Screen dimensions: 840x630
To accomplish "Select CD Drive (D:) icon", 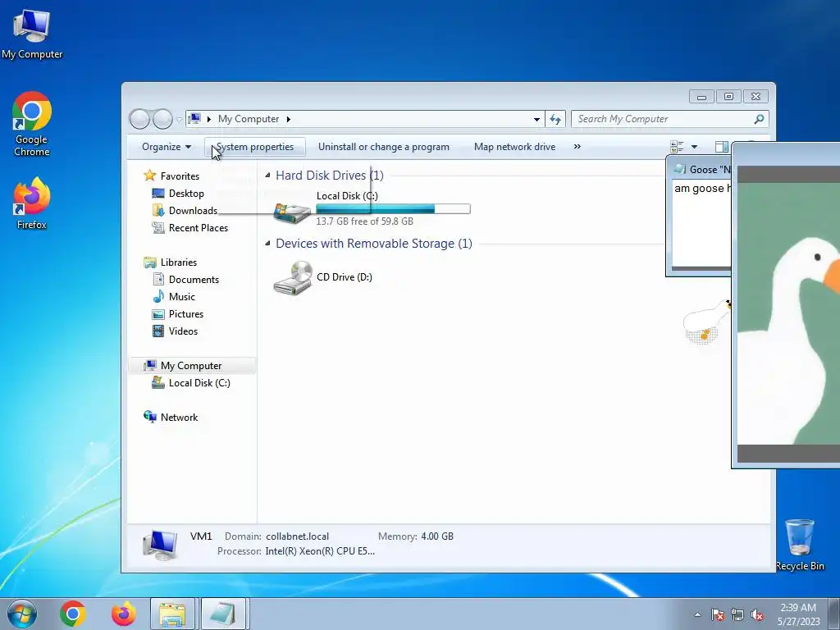I will click(293, 277).
